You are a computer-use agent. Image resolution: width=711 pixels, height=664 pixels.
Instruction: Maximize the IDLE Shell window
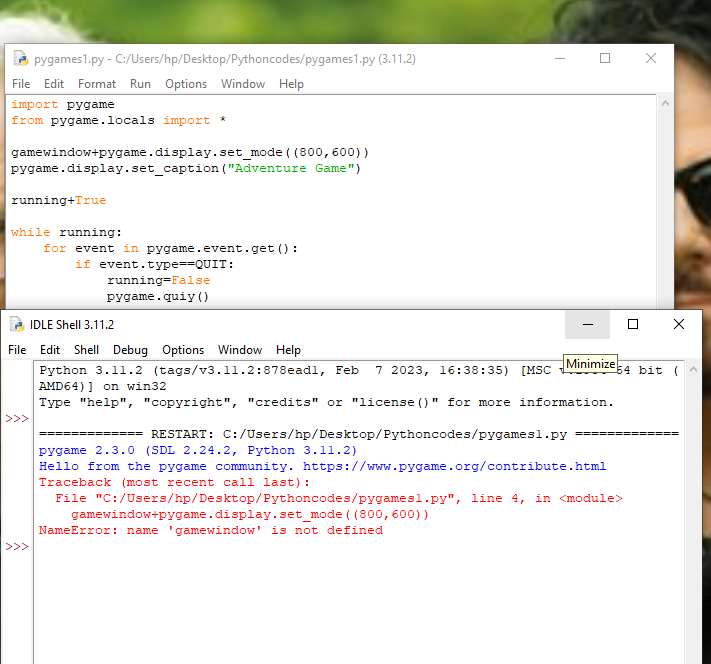(x=633, y=325)
